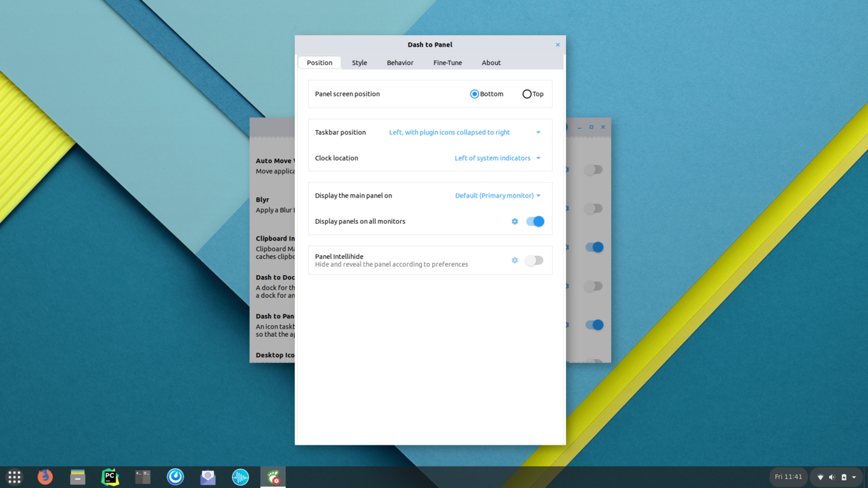
Task: Switch to the Style tab
Action: pos(359,63)
